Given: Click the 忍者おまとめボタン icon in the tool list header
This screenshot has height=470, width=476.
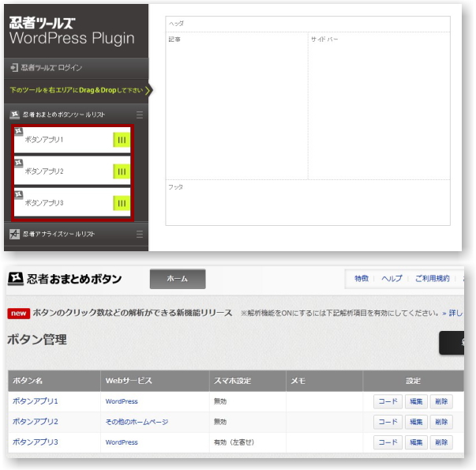Looking at the screenshot, I should pos(14,115).
